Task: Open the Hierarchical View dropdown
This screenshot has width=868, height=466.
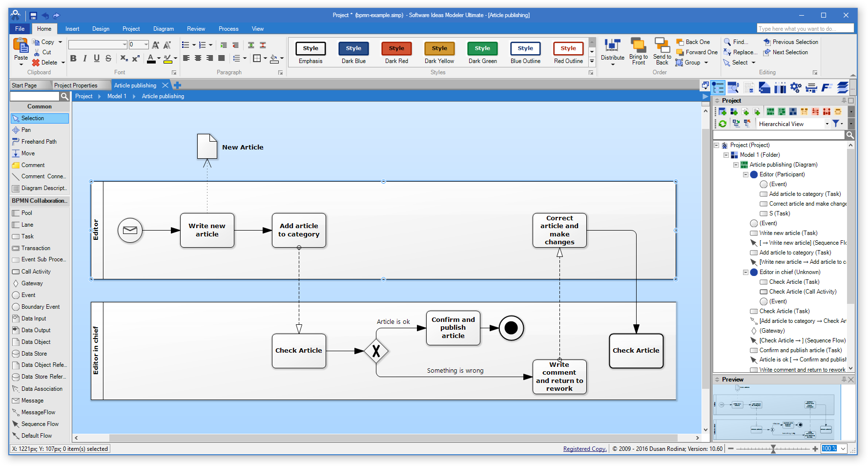Action: [826, 123]
